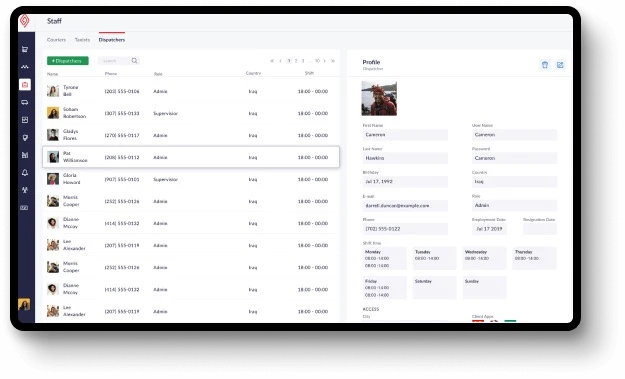The height and width of the screenshot is (379, 625).
Task: Click the Password field
Action: pos(515,158)
